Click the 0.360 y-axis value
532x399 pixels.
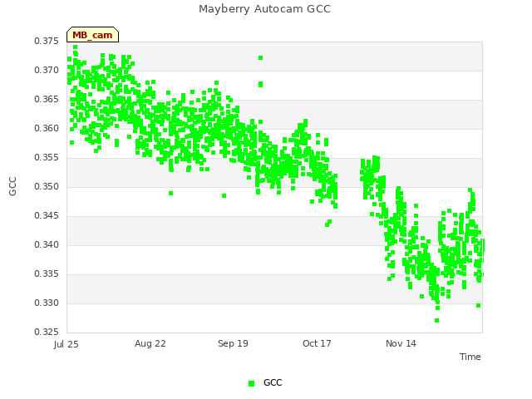(x=47, y=129)
